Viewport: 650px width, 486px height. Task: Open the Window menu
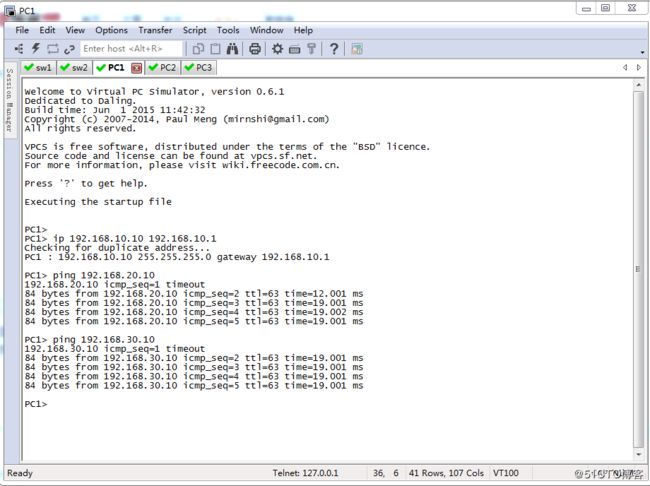coord(267,30)
